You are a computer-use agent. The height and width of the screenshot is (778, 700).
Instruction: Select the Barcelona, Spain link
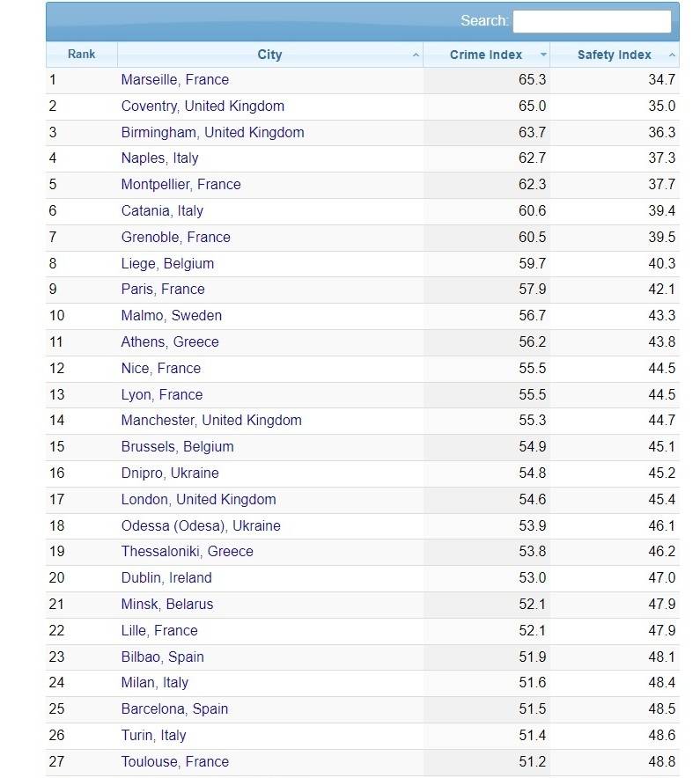click(174, 709)
